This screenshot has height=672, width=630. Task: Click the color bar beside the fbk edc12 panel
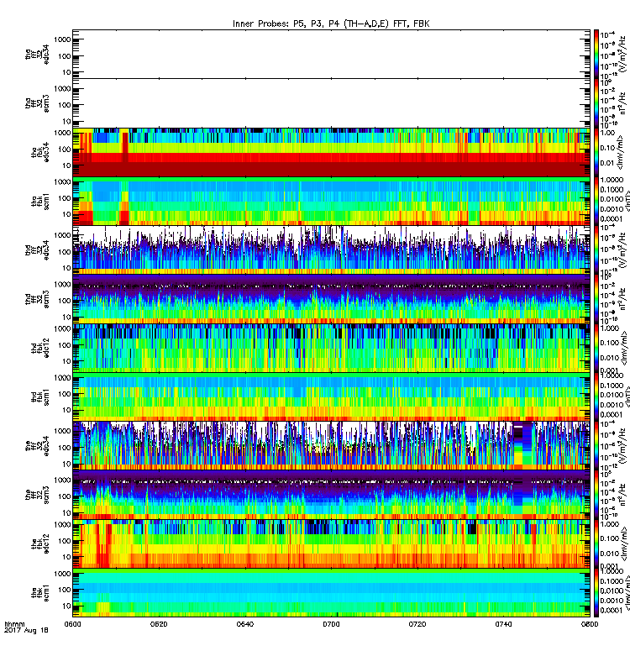click(596, 543)
